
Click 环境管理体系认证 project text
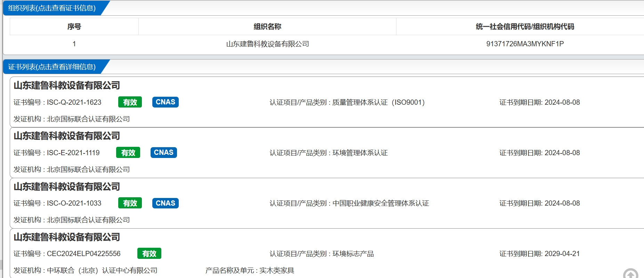[x=360, y=153]
